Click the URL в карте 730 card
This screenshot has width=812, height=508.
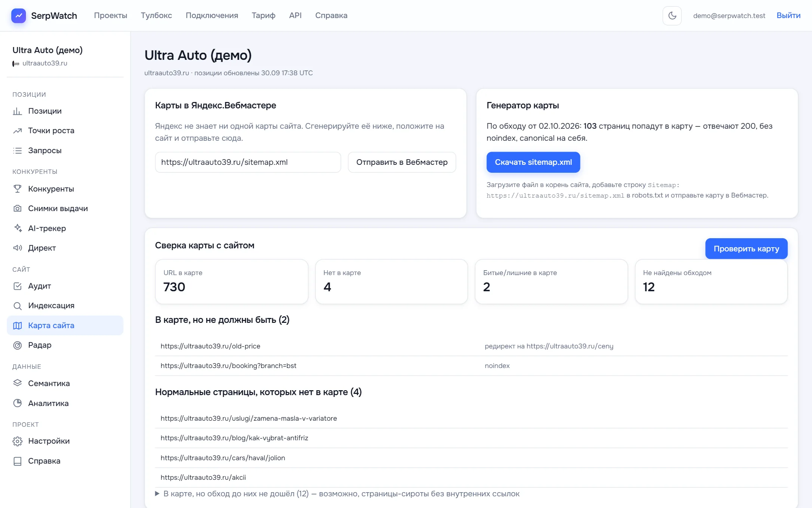[x=232, y=281]
